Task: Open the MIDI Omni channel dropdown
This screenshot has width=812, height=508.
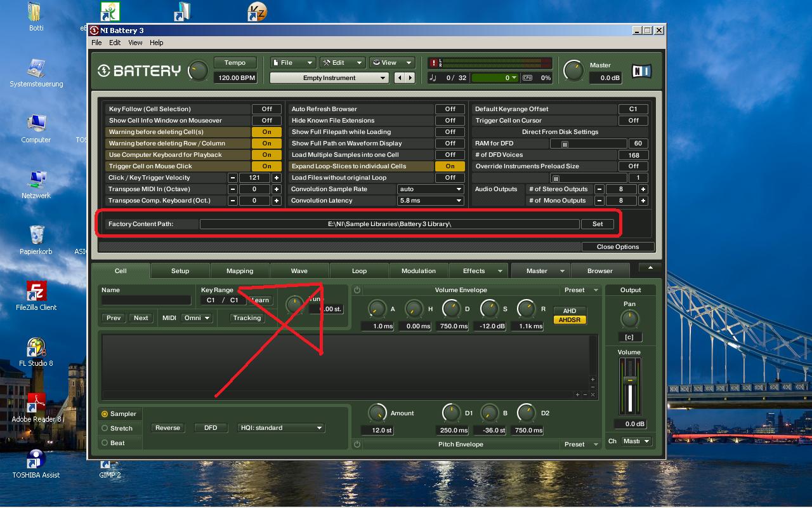Action: click(197, 318)
